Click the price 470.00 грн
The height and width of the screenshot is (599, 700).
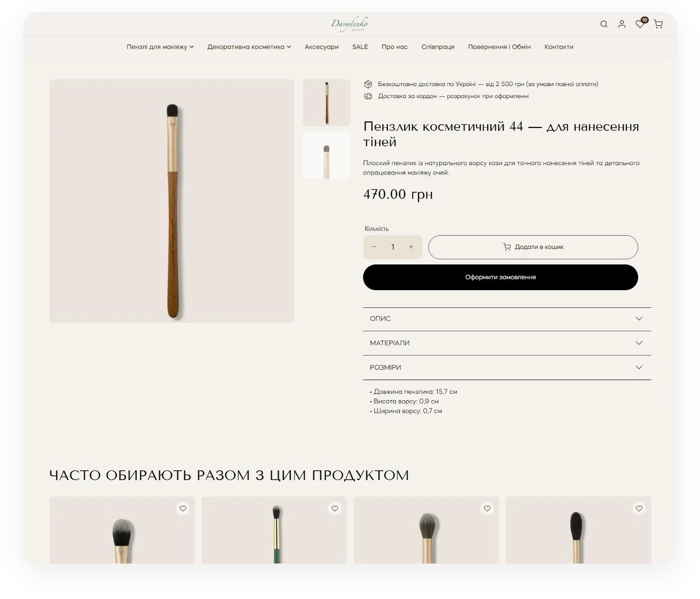[398, 194]
